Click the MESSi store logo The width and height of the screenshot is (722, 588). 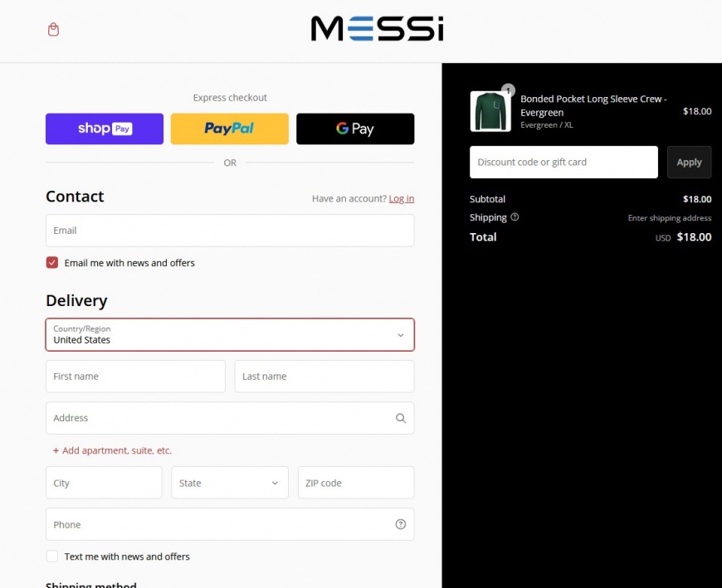[377, 28]
